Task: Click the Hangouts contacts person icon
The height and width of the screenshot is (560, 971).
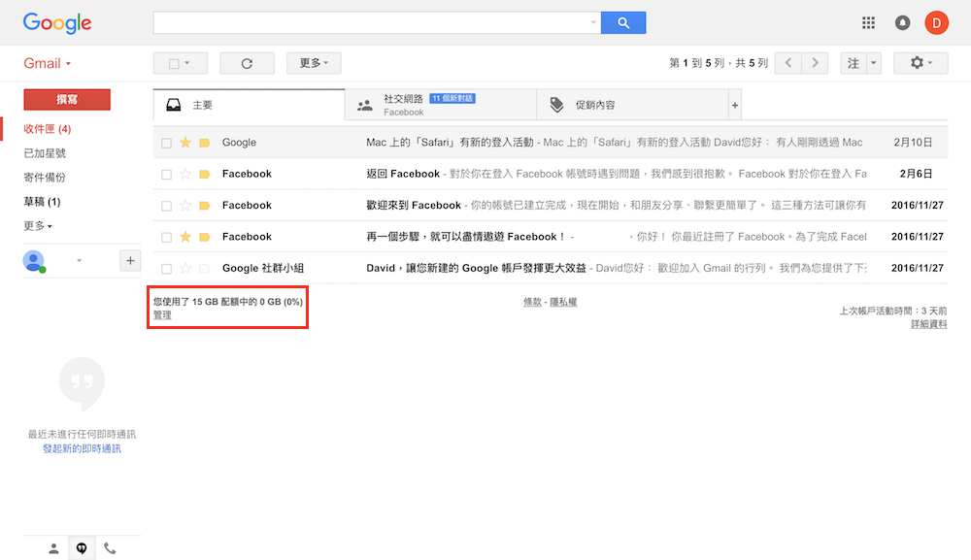Action: (53, 548)
